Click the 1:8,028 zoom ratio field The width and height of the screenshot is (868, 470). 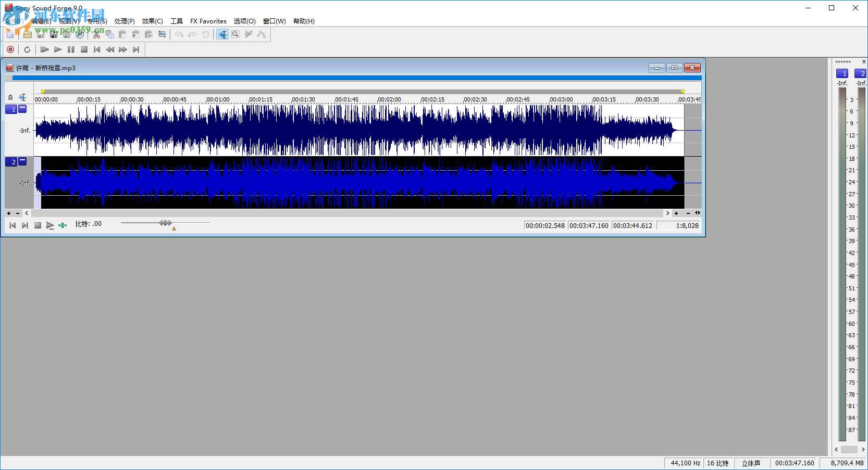coord(679,225)
